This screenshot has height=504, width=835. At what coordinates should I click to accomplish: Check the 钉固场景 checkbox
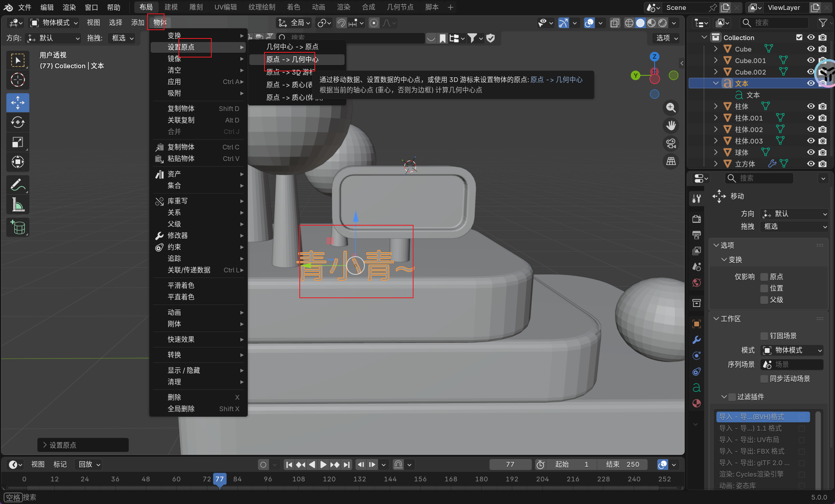tap(764, 336)
